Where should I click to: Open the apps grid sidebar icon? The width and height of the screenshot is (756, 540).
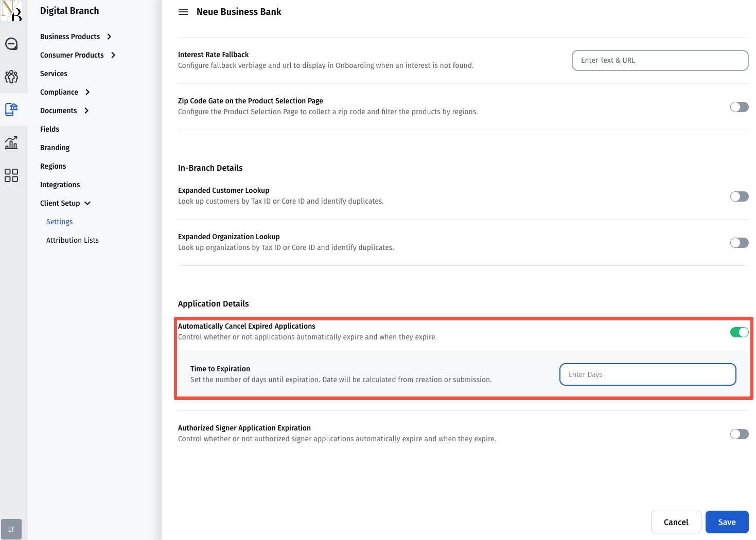[x=11, y=175]
